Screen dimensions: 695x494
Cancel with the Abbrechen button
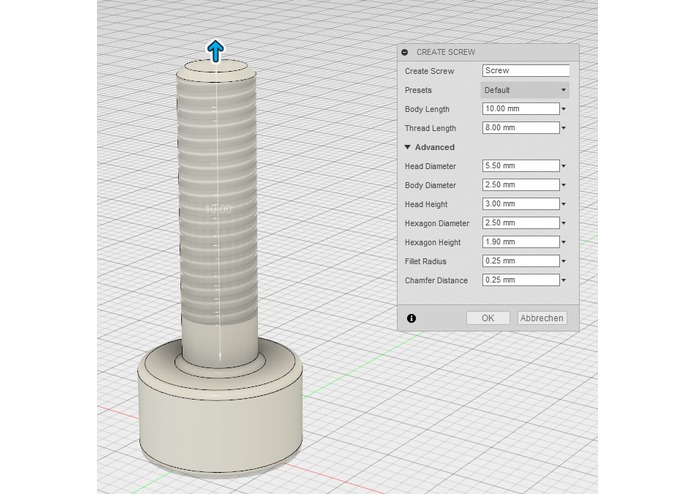click(x=542, y=318)
